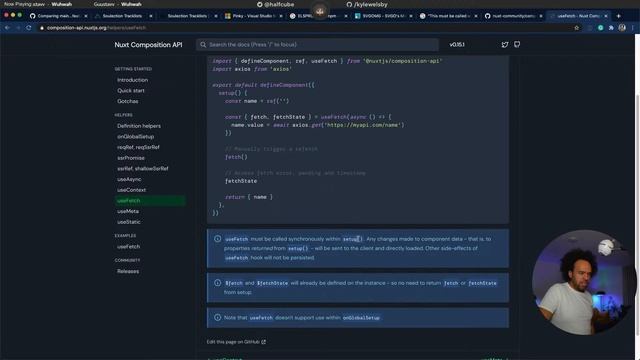Open the 'ssrRef, shallowSsrRef' sidebar link

[142, 168]
